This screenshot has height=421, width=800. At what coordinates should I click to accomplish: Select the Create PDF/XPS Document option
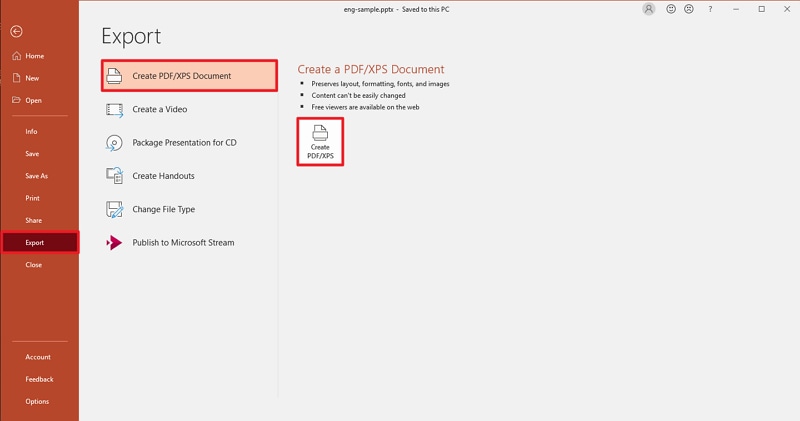189,76
